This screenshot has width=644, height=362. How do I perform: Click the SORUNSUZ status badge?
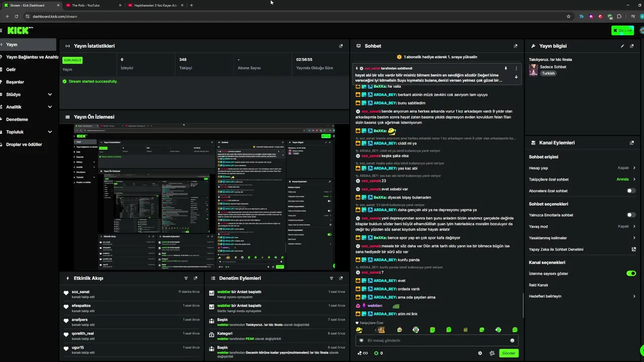coord(72,60)
